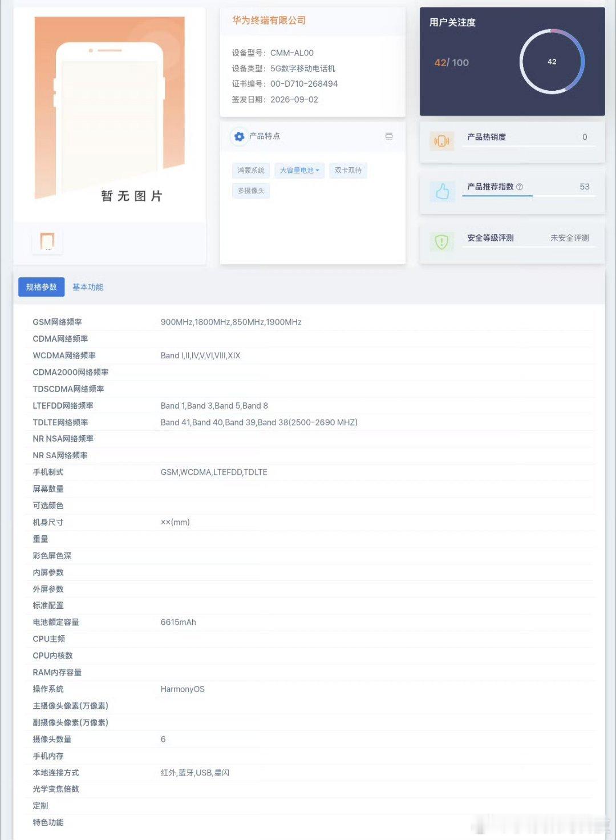Click the 产品热销度 progress bar
The width and height of the screenshot is (616, 840).
tap(529, 146)
